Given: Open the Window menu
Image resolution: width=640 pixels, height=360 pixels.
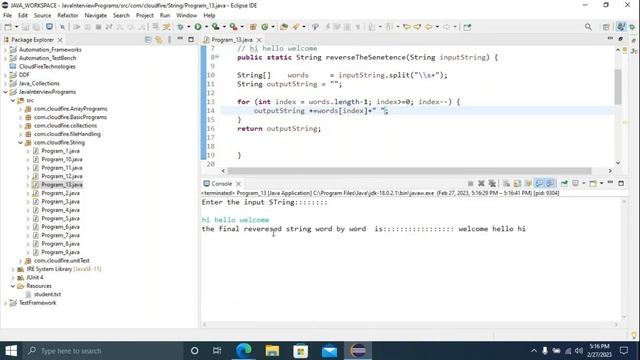Looking at the screenshot, I should click(187, 15).
